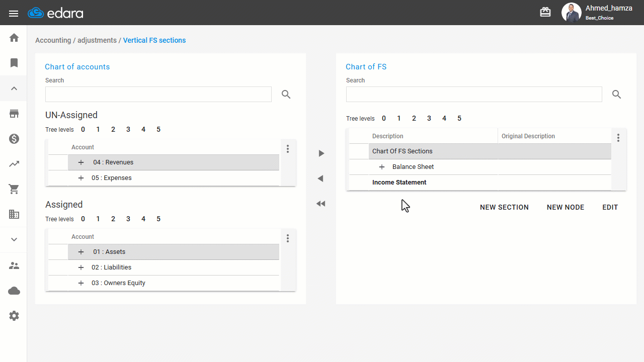Select 03 : Owners Equity row text
This screenshot has height=362, width=644.
point(118,283)
